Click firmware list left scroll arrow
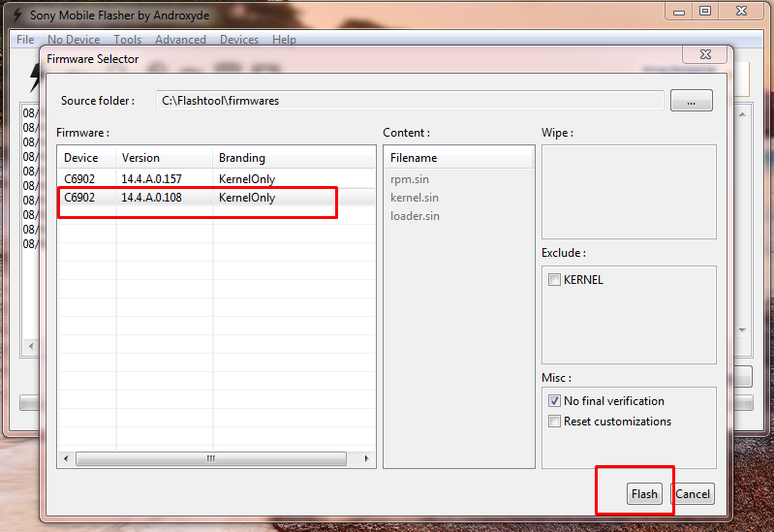Viewport: 774px width, 532px height. (66, 459)
